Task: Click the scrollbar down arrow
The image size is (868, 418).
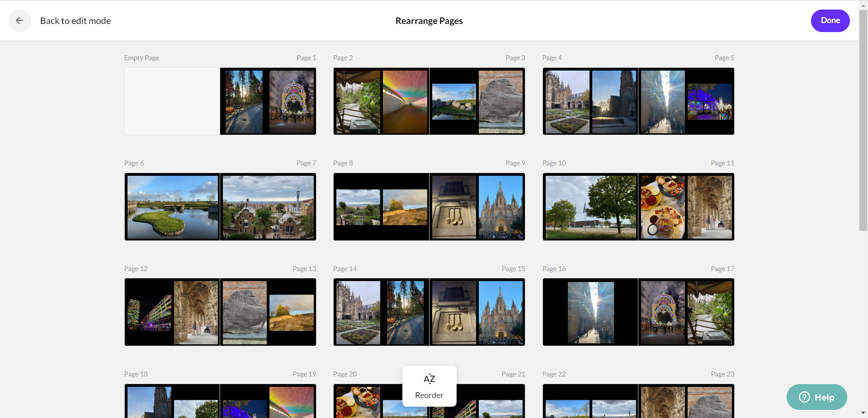Action: point(863,413)
